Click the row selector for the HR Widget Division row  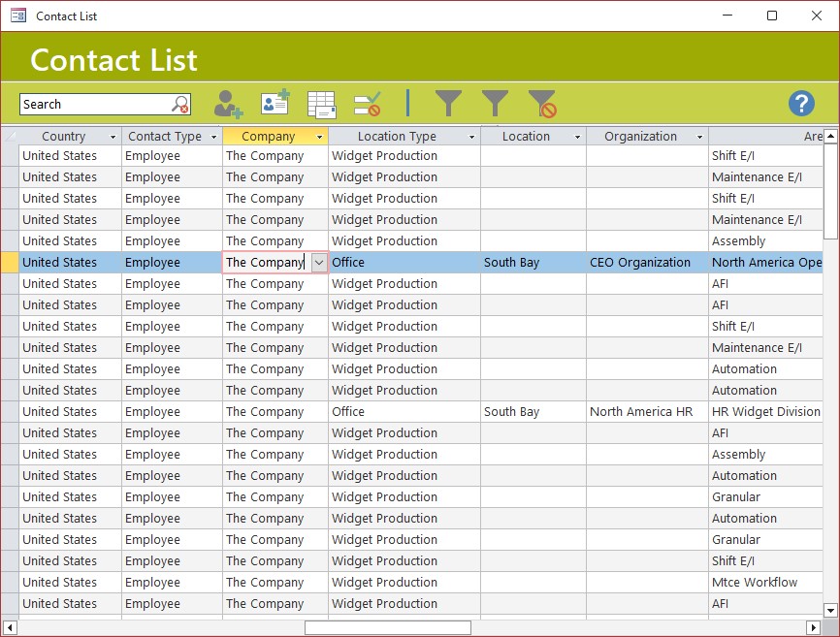click(10, 412)
